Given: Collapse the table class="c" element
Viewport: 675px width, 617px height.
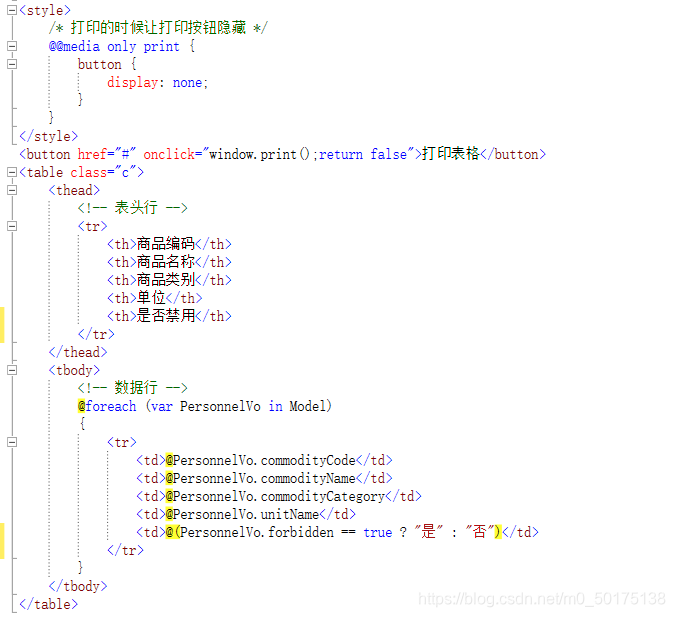Looking at the screenshot, I should point(12,172).
